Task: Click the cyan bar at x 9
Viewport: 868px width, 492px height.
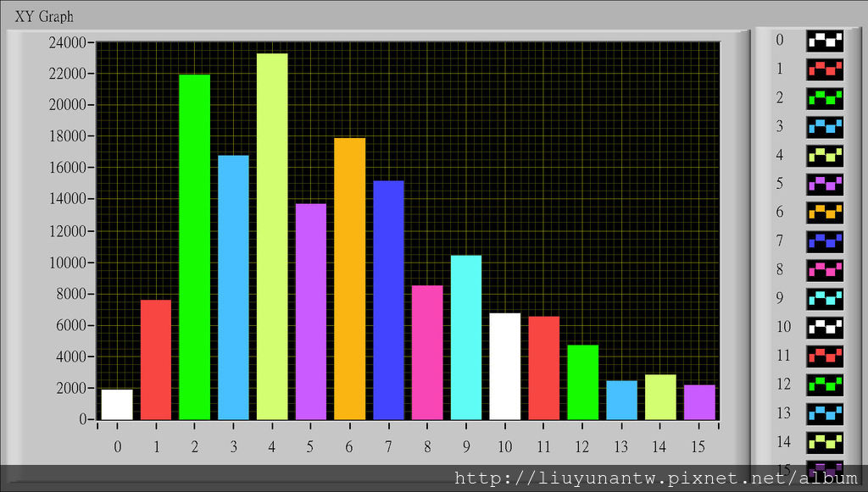Action: [466, 338]
